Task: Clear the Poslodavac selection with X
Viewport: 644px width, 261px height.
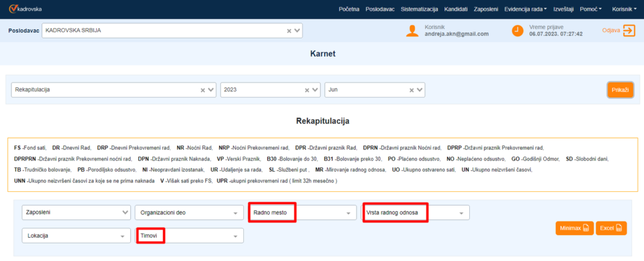Action: 289,31
